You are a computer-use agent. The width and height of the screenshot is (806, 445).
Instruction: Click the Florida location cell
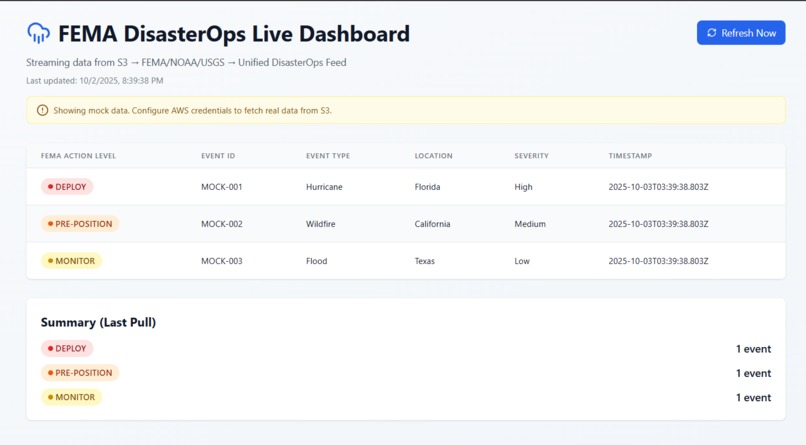428,187
